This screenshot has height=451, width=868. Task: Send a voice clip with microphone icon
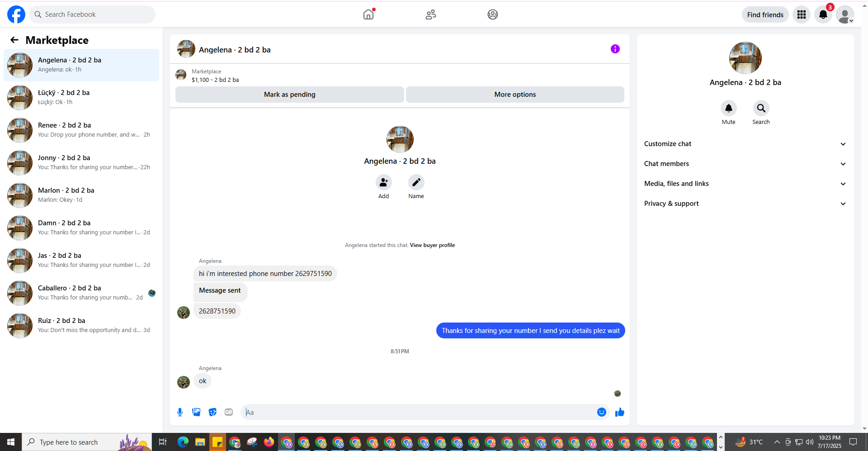[x=180, y=412]
